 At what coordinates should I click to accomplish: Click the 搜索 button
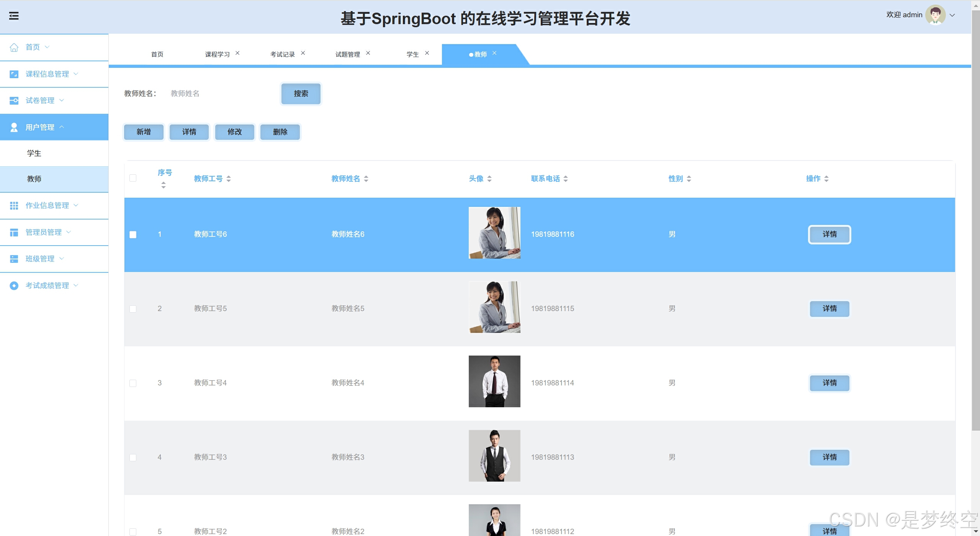(301, 93)
